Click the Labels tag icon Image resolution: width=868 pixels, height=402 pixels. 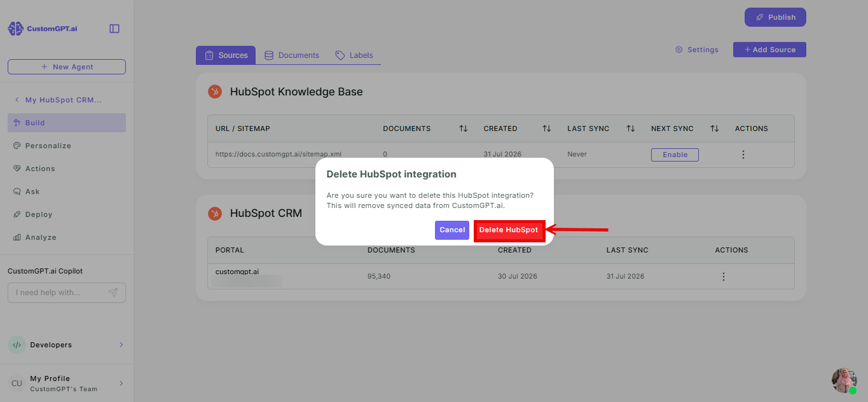pyautogui.click(x=340, y=55)
